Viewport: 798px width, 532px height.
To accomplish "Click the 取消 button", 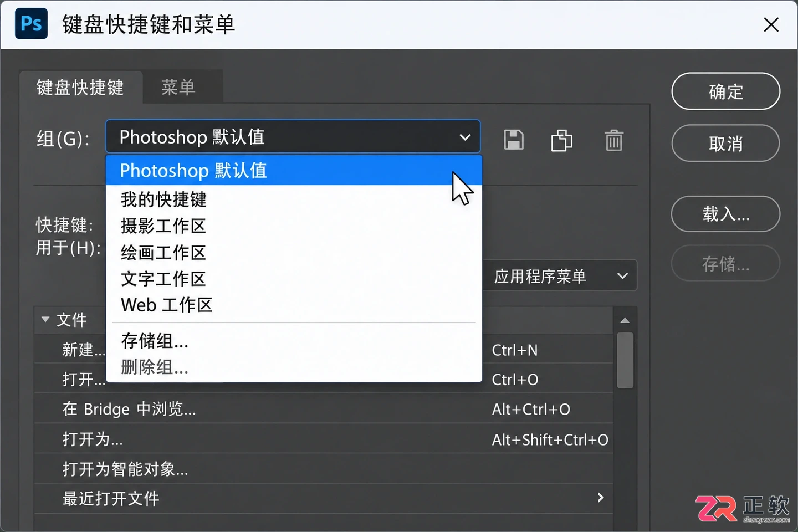I will [x=725, y=144].
